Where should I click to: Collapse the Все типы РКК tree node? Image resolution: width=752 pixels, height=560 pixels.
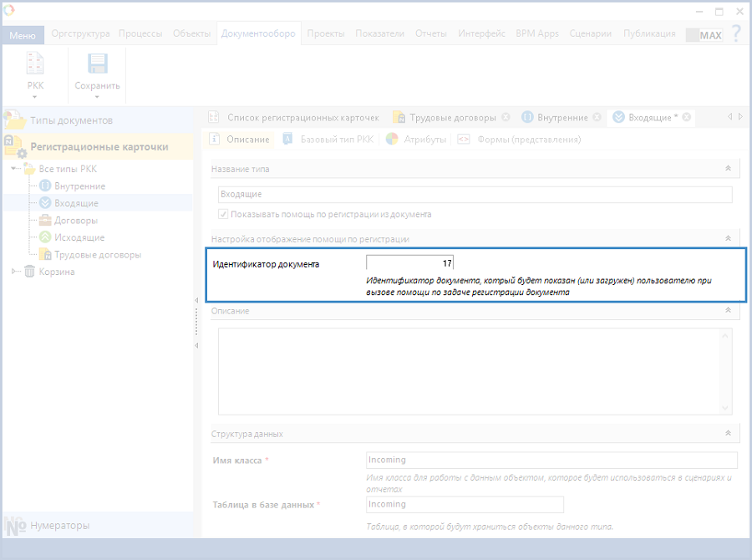coord(14,169)
